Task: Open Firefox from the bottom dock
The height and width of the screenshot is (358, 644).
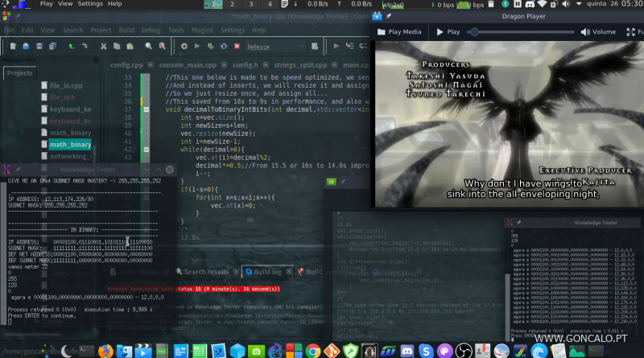Action: coord(105,351)
